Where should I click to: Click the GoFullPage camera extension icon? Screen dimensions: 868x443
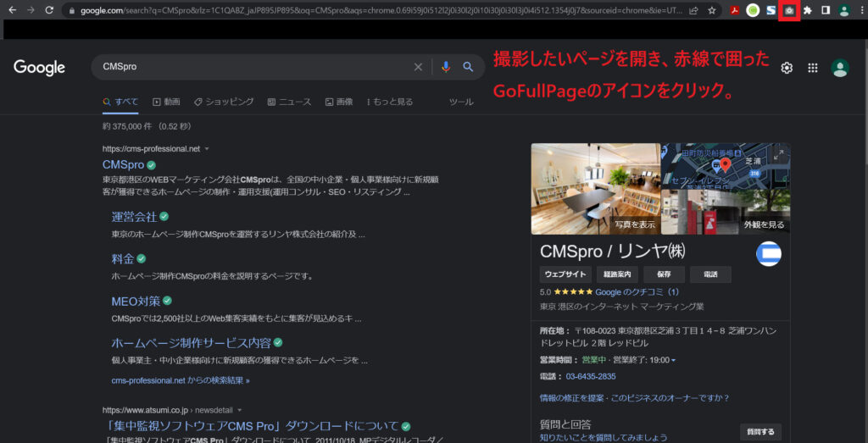(x=789, y=10)
